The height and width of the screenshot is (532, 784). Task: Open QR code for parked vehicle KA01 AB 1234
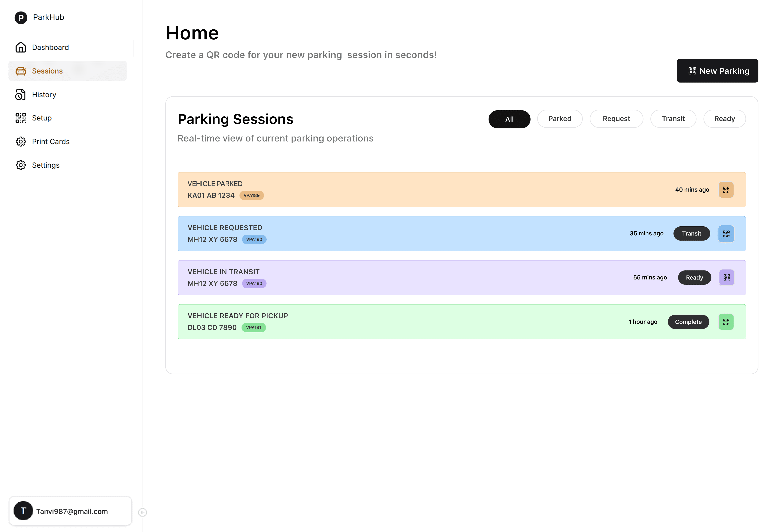point(726,190)
